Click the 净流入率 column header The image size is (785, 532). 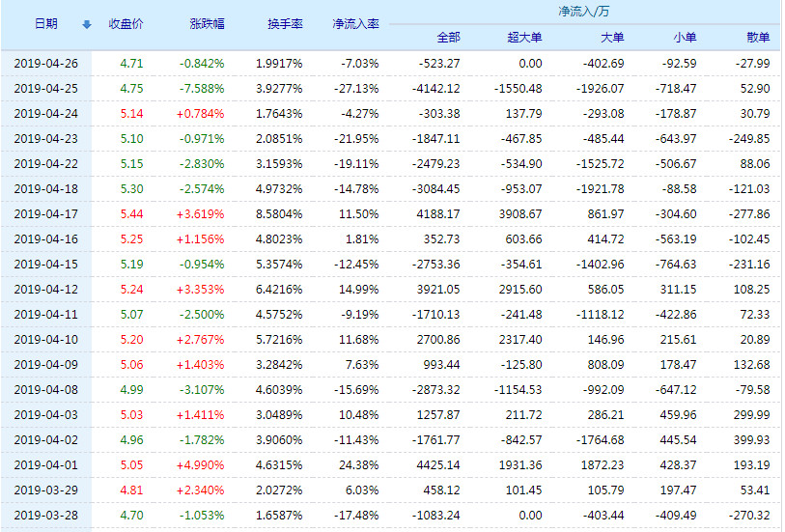[355, 24]
